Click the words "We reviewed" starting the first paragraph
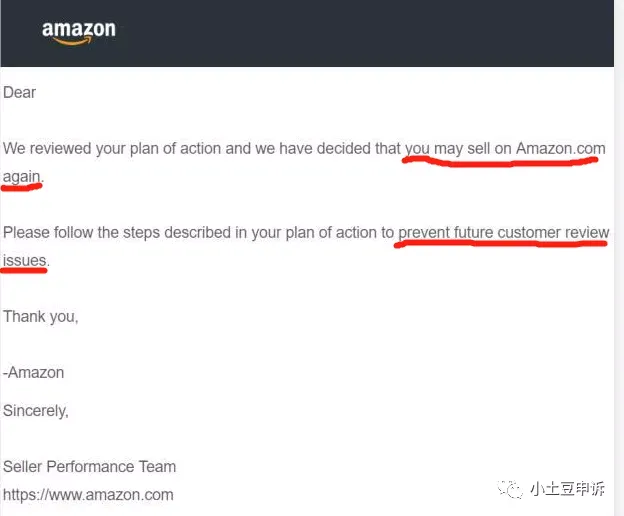 [47, 148]
